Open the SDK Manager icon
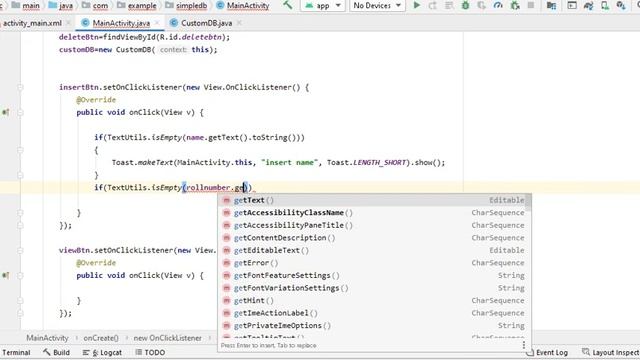This screenshot has width=640, height=360. (x=621, y=5)
